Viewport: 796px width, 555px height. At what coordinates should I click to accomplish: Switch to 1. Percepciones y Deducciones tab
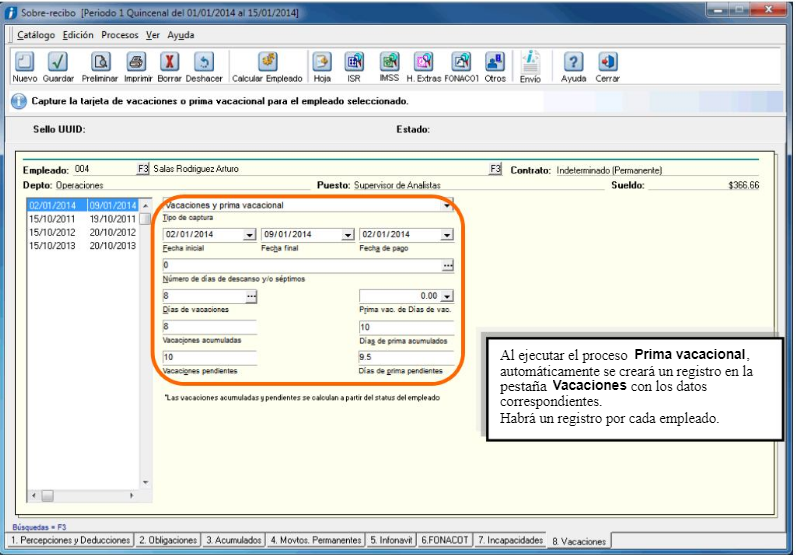click(x=71, y=540)
